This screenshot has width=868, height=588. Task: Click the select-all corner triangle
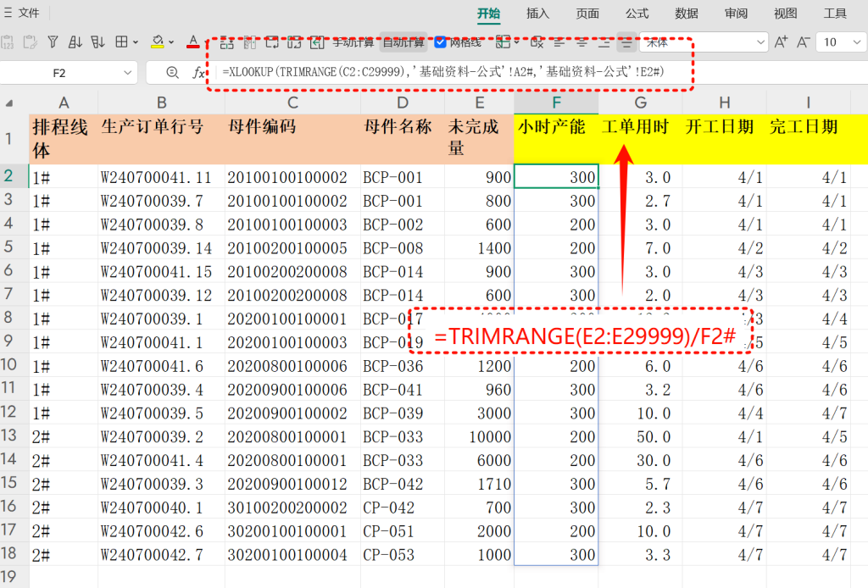9,103
